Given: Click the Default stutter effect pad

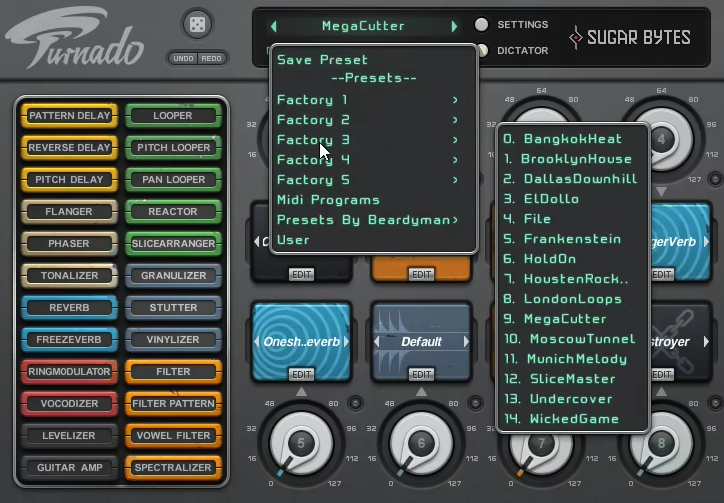Looking at the screenshot, I should pyautogui.click(x=422, y=342).
